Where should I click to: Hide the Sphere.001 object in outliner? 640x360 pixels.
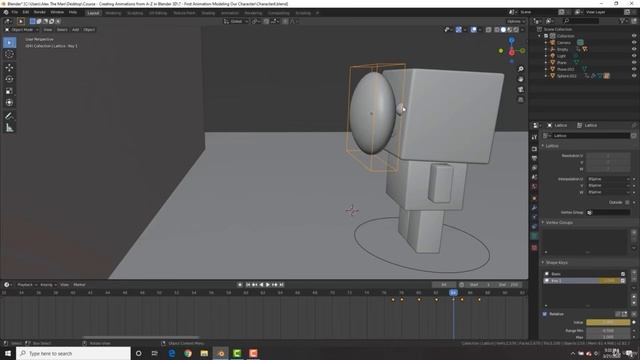point(634,76)
